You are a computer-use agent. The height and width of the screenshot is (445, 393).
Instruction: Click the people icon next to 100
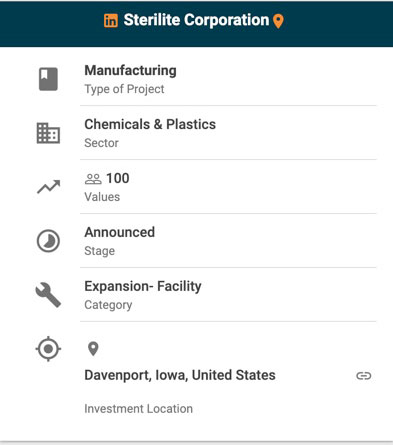tap(93, 179)
